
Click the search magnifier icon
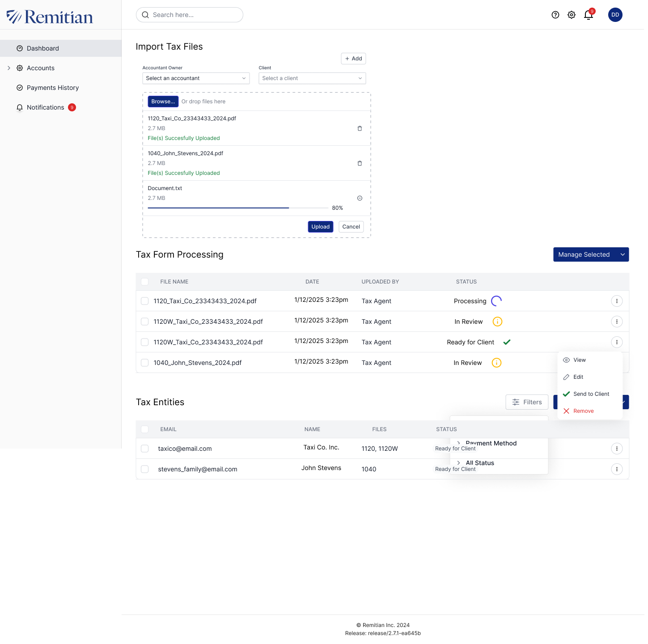tap(145, 15)
